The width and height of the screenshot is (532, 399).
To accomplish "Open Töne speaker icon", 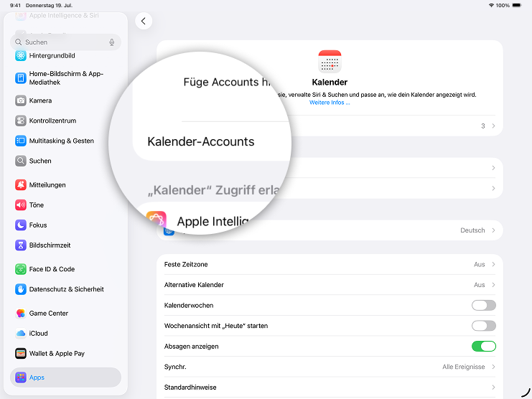I will tap(21, 205).
